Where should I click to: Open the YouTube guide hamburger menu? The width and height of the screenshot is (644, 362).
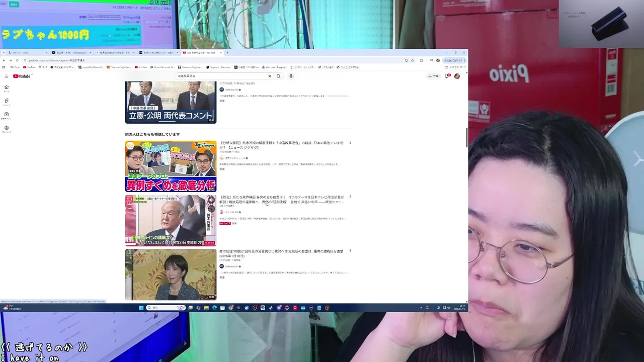pyautogui.click(x=7, y=76)
